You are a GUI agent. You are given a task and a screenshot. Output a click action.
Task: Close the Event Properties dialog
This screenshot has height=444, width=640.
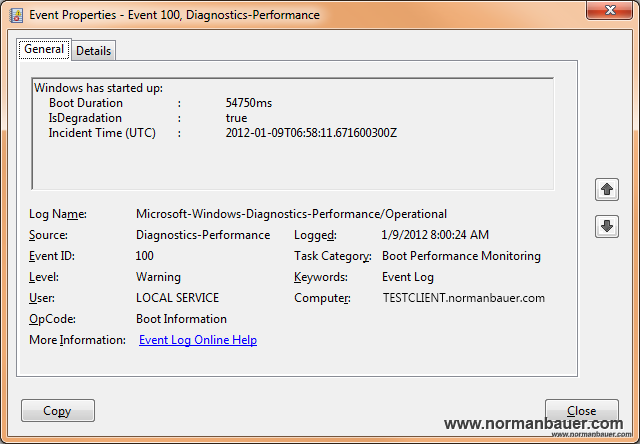point(582,410)
